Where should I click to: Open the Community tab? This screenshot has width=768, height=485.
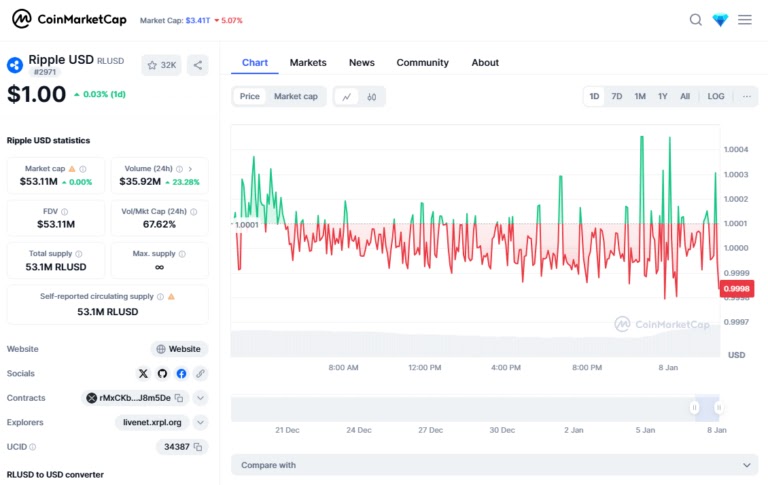[x=422, y=63]
